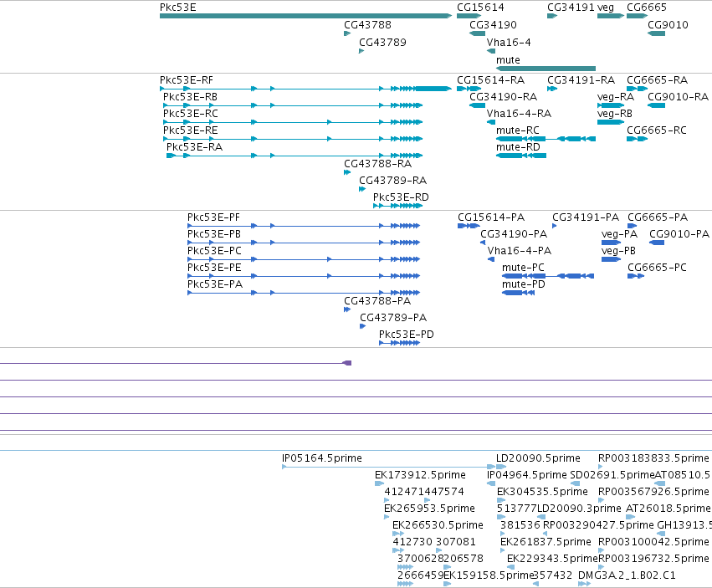This screenshot has height=588, width=712.
Task: Open the IP05164.5prime EST label
Action: 322,458
